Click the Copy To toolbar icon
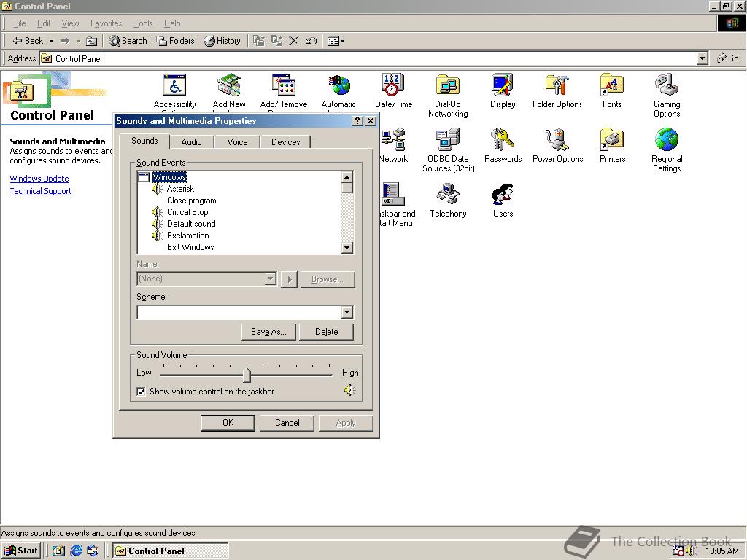The width and height of the screenshot is (747, 560). click(x=276, y=41)
